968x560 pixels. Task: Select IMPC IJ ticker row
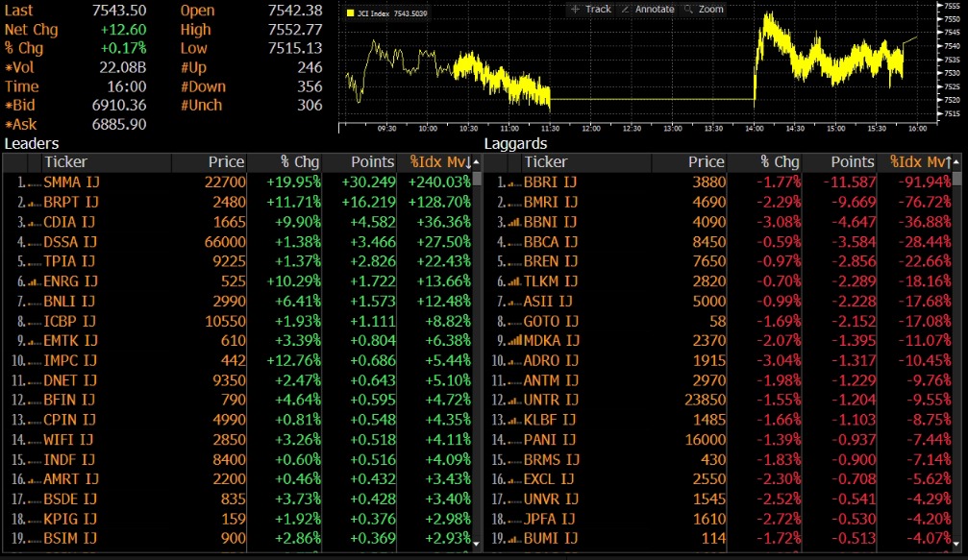[70, 361]
